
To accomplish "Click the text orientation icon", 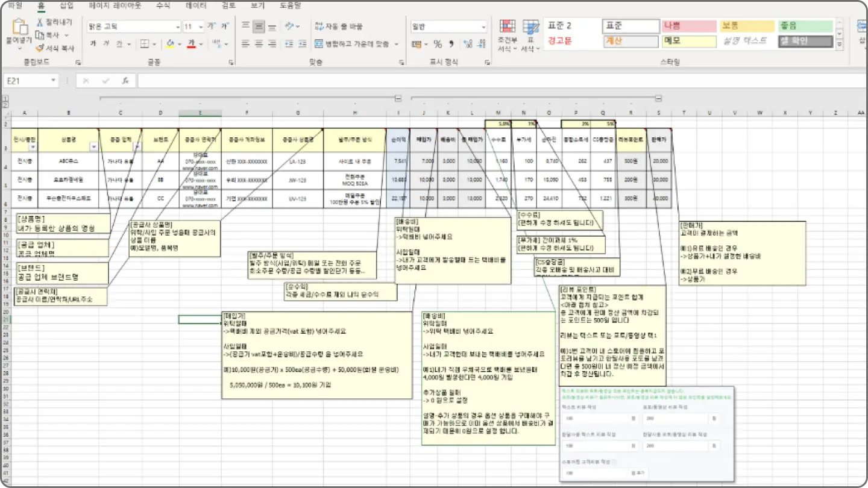I will [x=290, y=27].
